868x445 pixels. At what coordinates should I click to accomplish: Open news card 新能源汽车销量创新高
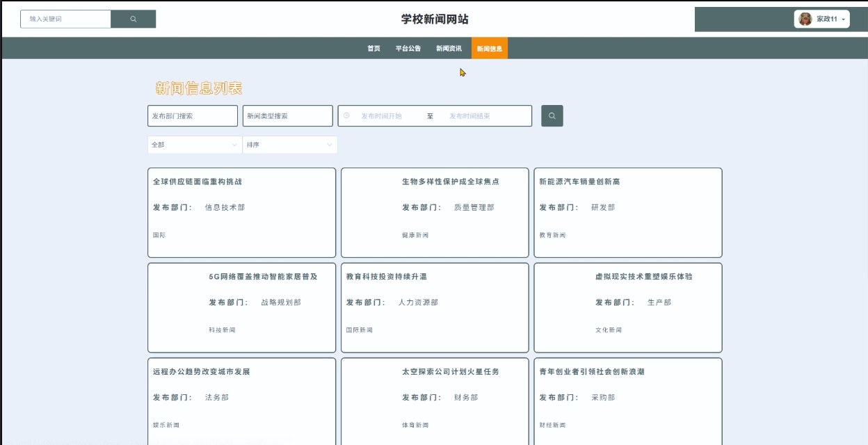point(628,213)
